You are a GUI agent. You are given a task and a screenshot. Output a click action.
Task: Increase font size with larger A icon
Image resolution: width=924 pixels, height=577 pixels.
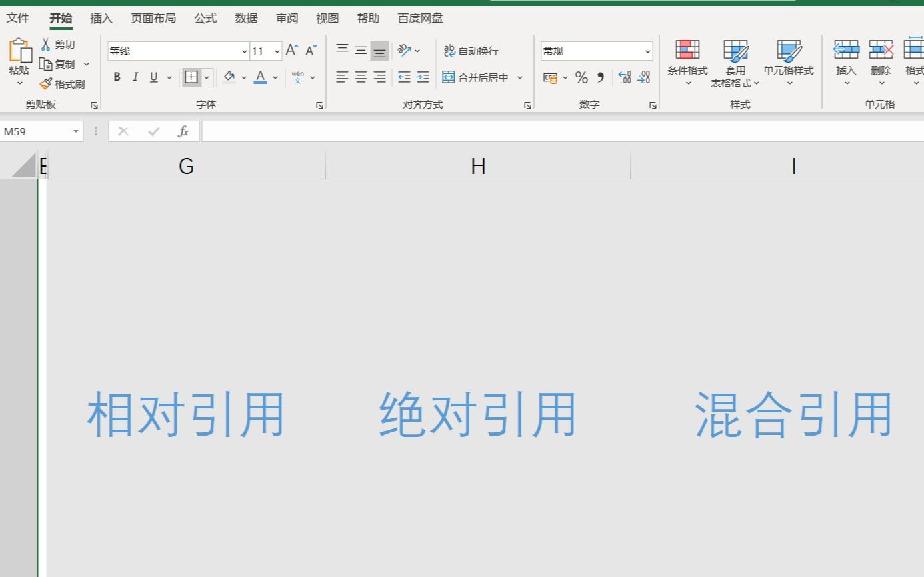tap(292, 51)
